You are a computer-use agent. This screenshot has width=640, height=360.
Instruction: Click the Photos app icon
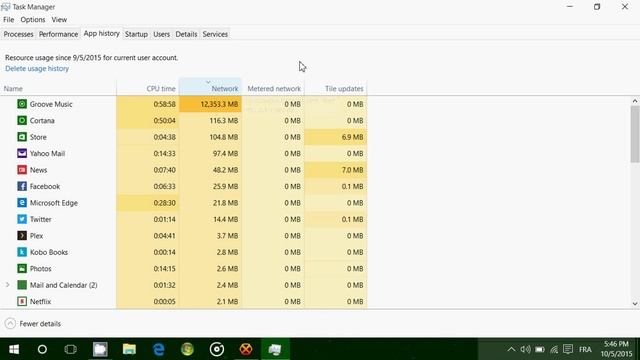(22, 269)
